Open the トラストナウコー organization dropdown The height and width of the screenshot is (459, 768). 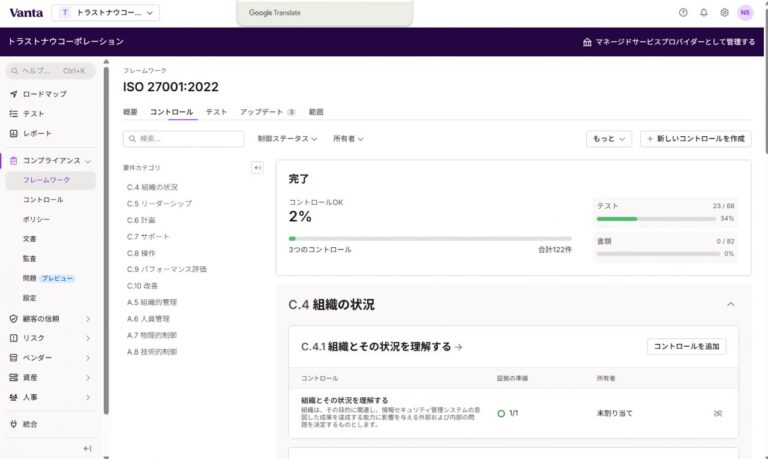point(105,13)
